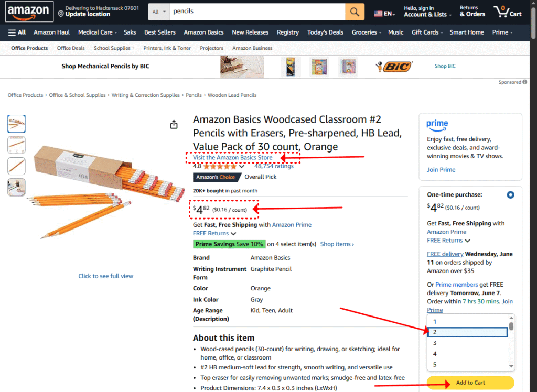Click the share icon beside the product title

point(174,124)
